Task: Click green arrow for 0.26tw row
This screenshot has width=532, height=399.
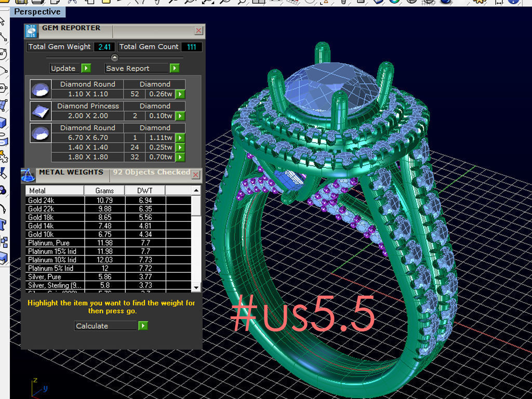Action: 180,94
